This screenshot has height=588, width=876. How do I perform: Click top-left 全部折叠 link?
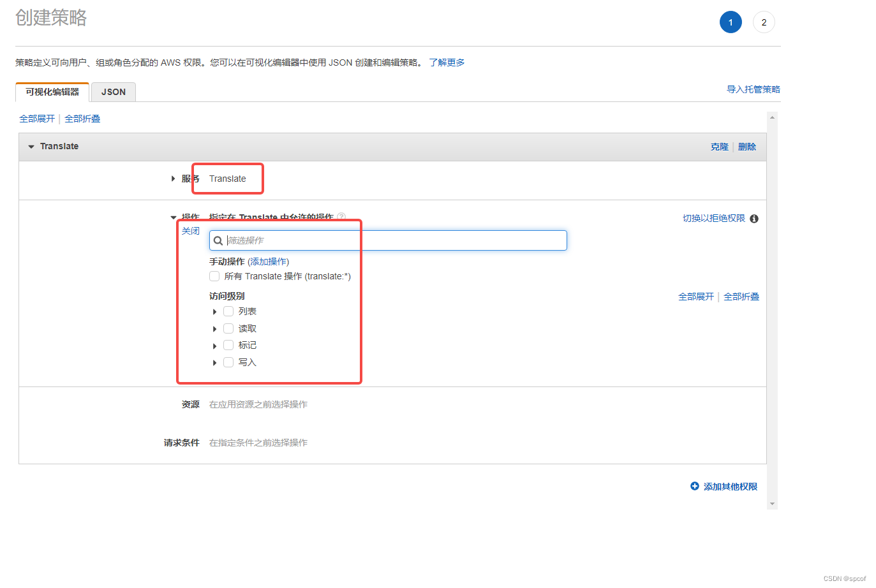[82, 119]
